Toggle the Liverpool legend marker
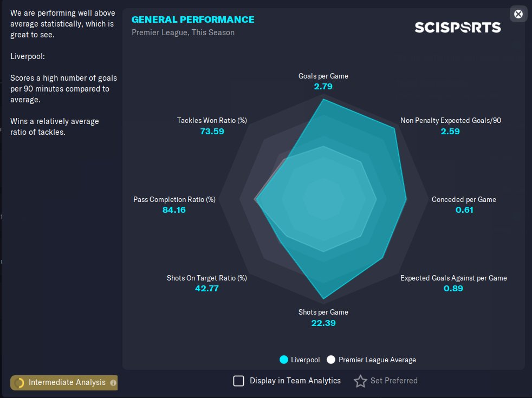This screenshot has width=532, height=398. point(284,360)
